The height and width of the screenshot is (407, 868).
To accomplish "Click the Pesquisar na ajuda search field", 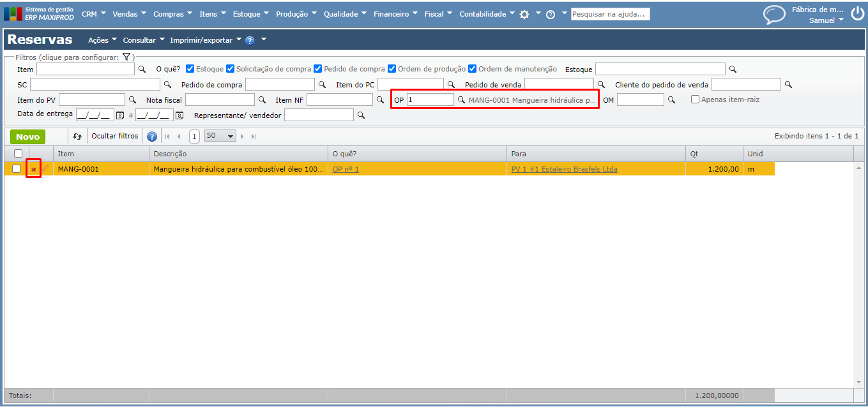I will tap(610, 14).
